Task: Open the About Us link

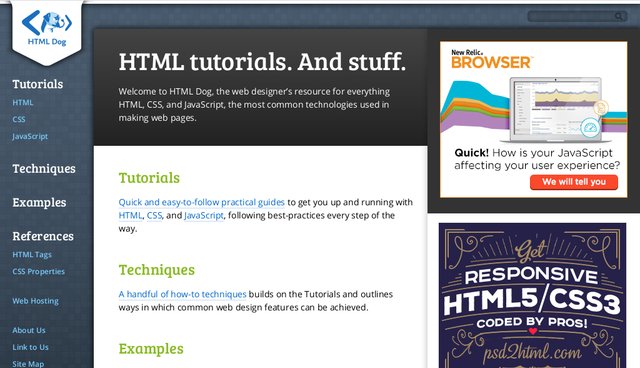Action: (x=29, y=330)
